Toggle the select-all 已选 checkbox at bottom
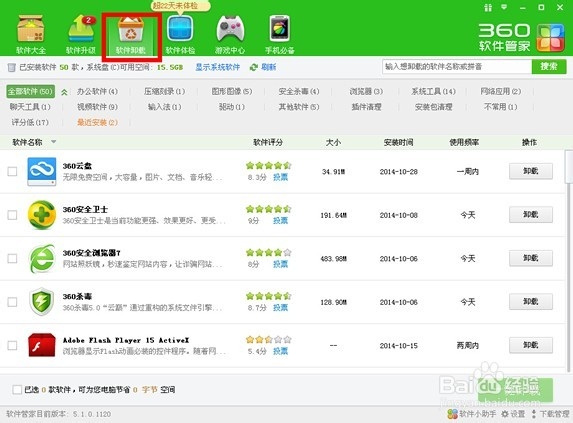Image resolution: width=573 pixels, height=423 pixels. 17,390
